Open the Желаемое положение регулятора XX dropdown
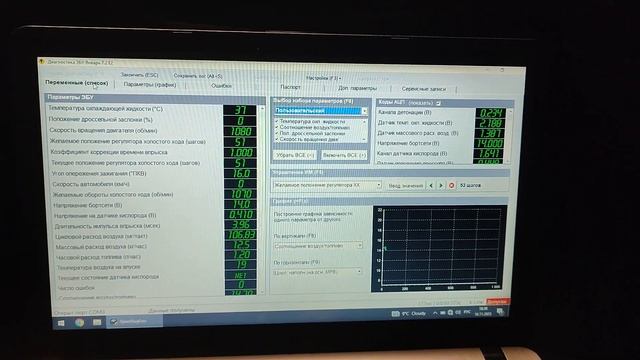The width and height of the screenshot is (640, 360). click(x=379, y=185)
